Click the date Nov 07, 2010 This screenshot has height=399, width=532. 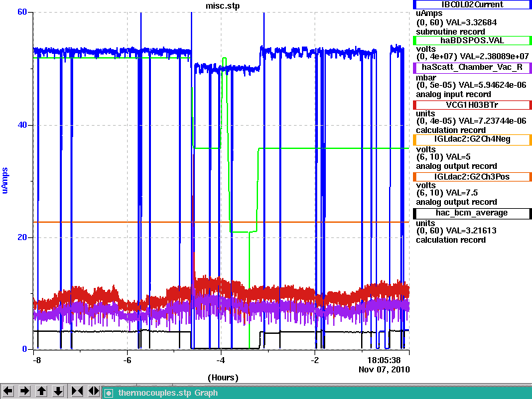[x=384, y=370]
